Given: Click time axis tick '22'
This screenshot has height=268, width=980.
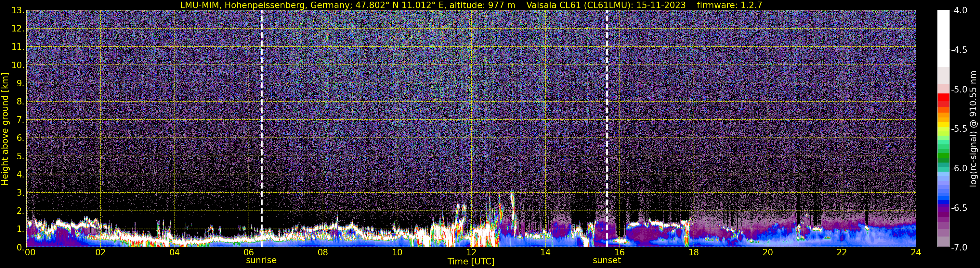Looking at the screenshot, I should click(x=842, y=253).
